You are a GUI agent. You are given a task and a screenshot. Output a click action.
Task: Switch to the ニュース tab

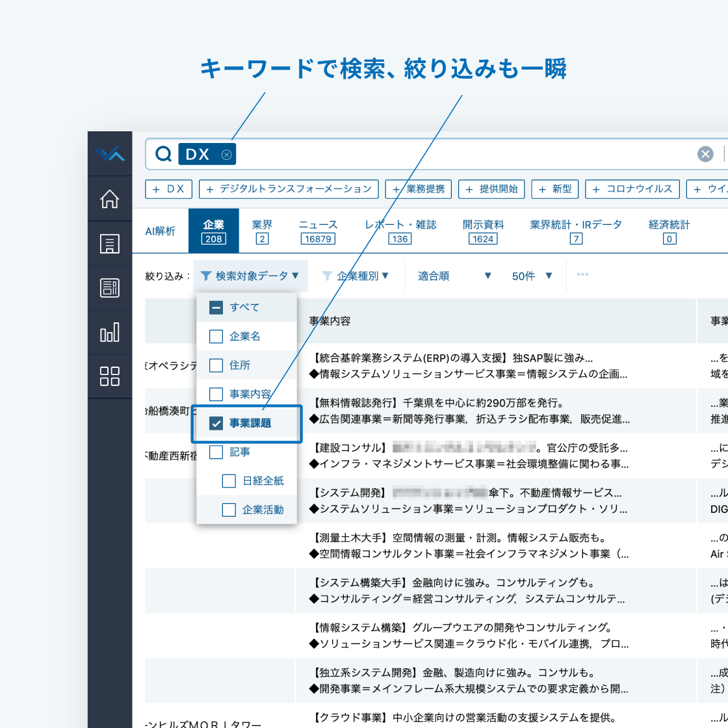[318, 231]
